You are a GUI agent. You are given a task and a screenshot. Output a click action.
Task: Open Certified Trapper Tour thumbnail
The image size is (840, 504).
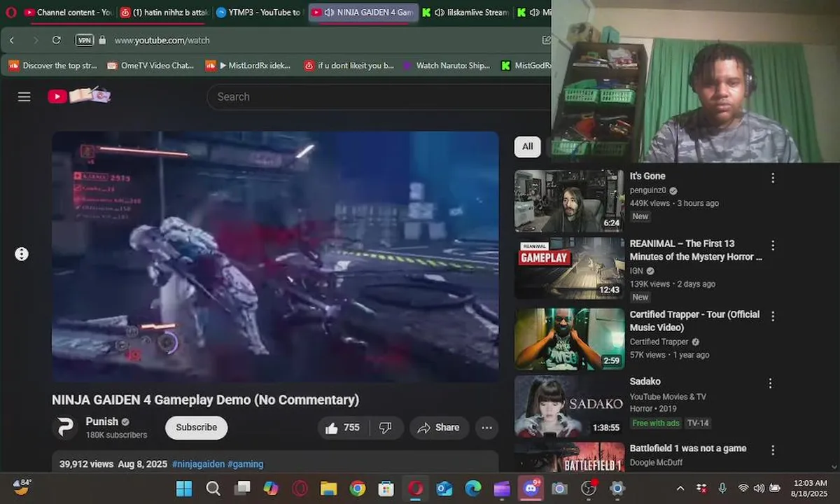(569, 339)
